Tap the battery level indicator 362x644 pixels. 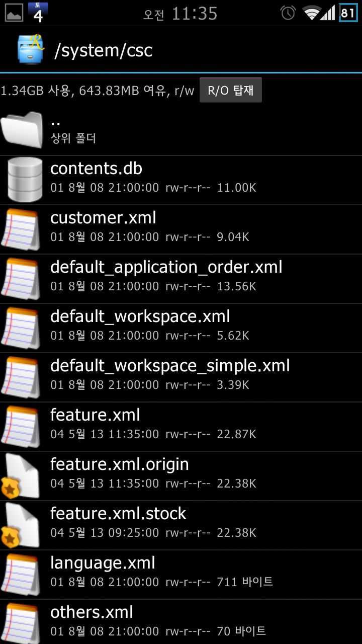coord(348,13)
